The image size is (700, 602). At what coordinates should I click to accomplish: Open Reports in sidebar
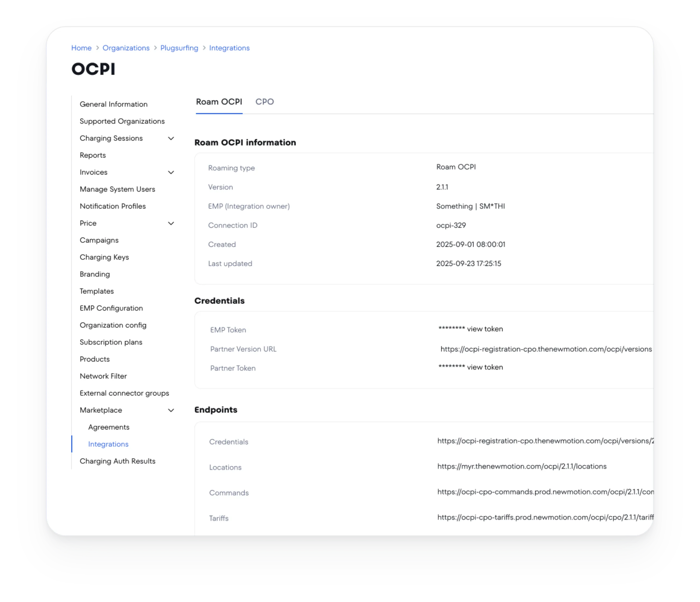pyautogui.click(x=93, y=155)
